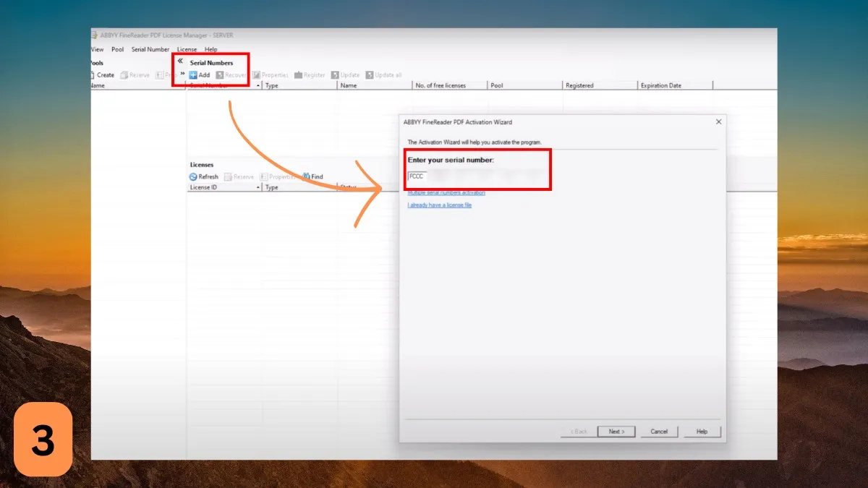Image resolution: width=868 pixels, height=488 pixels.
Task: Expand the toolbar with the » chevron
Action: click(182, 74)
